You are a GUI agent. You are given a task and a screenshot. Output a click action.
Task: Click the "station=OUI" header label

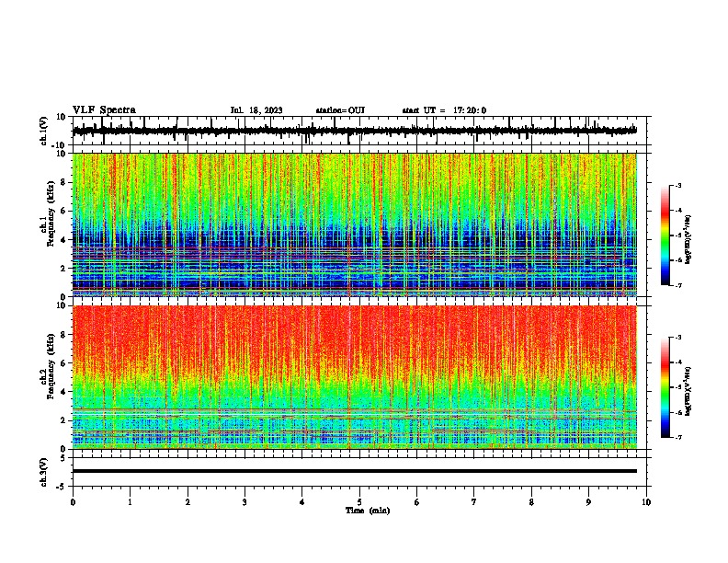click(340, 110)
